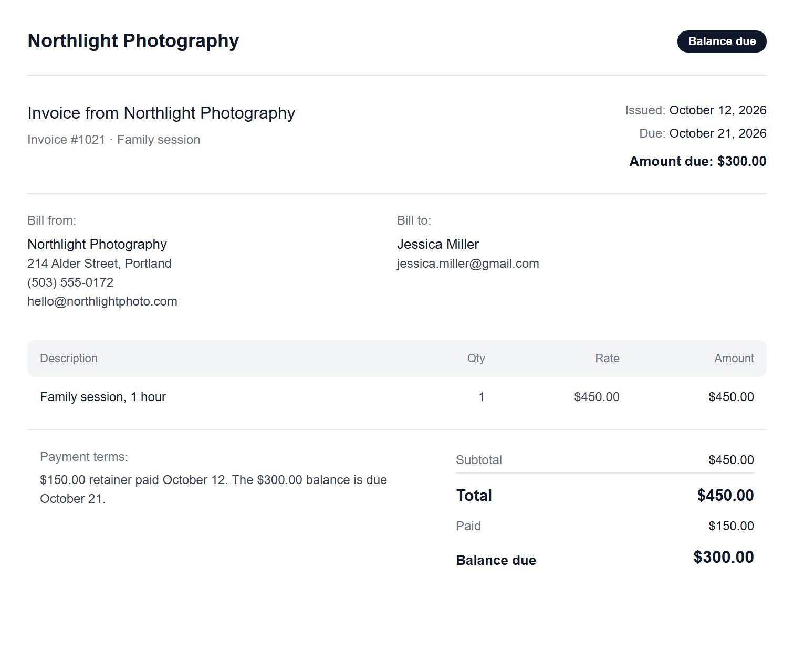
Task: Click the Qty column header
Action: [x=476, y=359]
